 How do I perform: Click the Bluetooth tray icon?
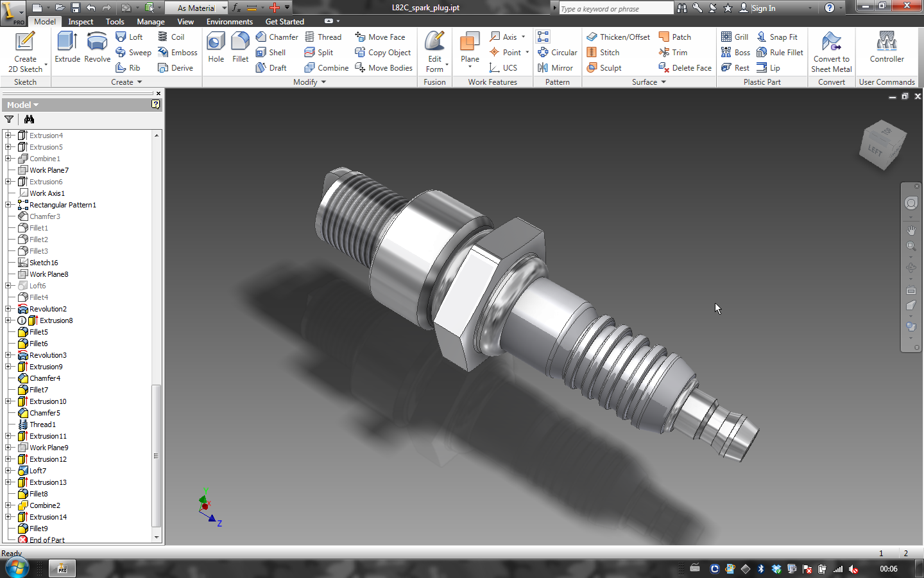(x=761, y=569)
